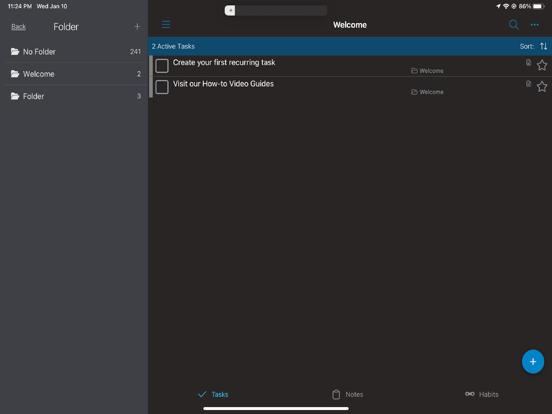
Task: Select the 'Welcome' folder in sidebar
Action: click(x=74, y=74)
